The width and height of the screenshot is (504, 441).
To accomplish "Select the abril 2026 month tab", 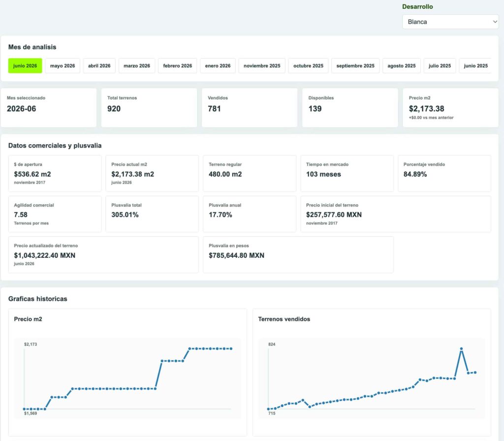I will pos(99,65).
